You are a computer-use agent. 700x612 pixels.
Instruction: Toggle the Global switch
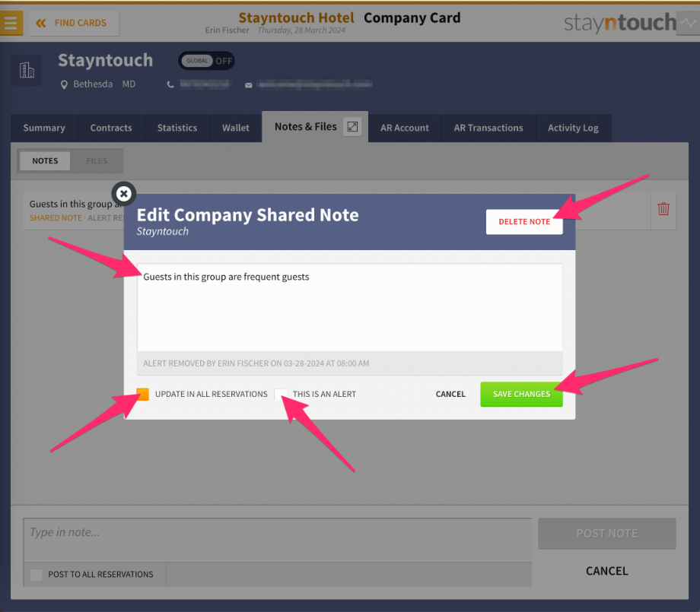tap(207, 61)
